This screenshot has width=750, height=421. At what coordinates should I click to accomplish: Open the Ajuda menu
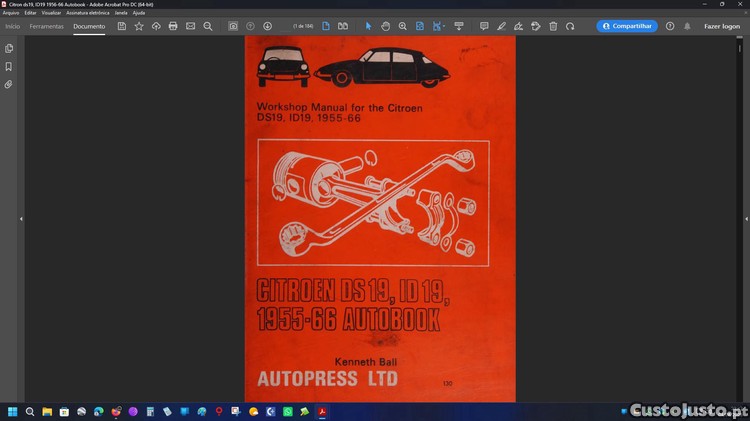pos(139,13)
